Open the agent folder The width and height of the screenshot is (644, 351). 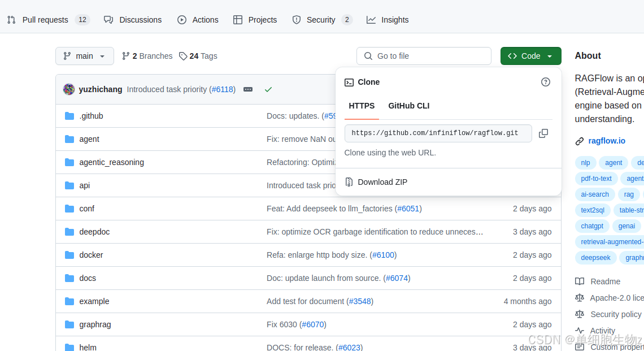click(89, 139)
